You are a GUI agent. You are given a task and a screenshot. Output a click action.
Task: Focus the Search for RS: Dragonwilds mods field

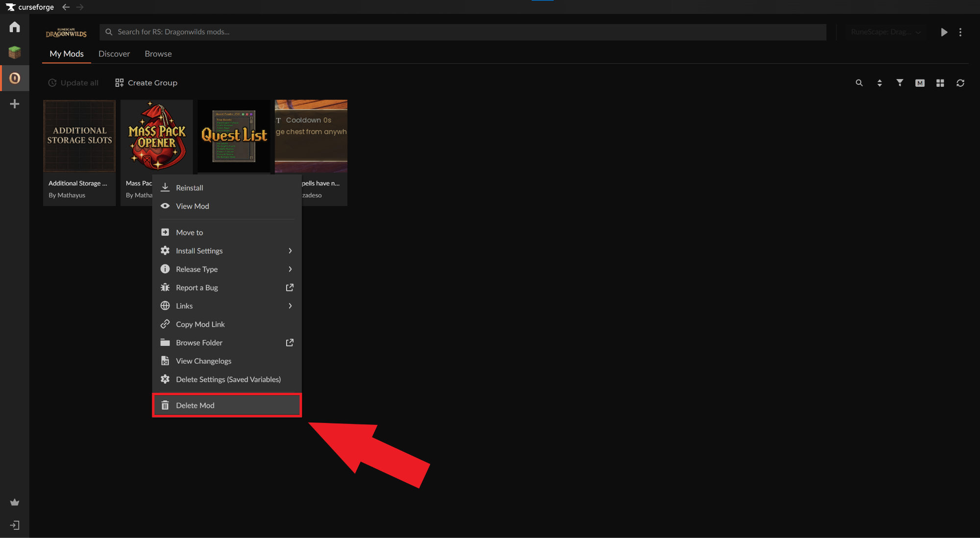coord(463,32)
